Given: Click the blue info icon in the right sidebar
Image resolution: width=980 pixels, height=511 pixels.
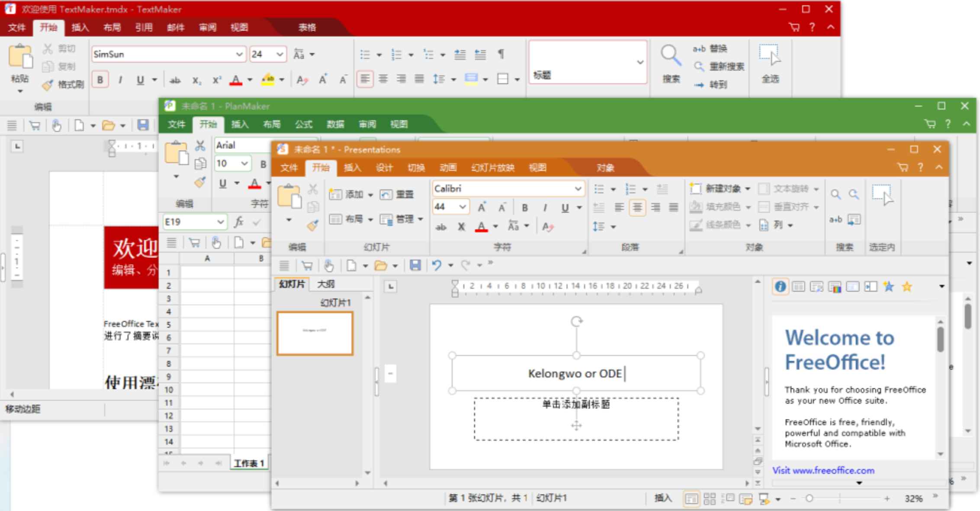Looking at the screenshot, I should tap(780, 286).
